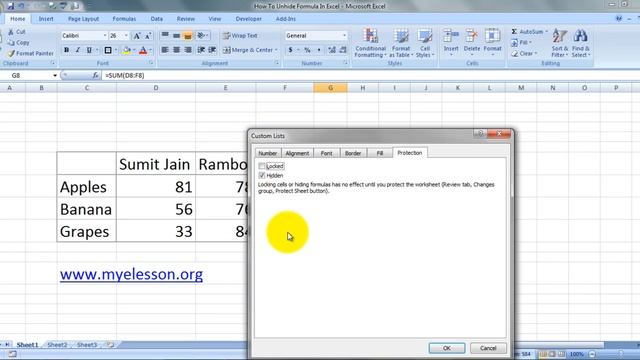Toggle Bold formatting in the ribbon
The width and height of the screenshot is (640, 360).
[x=66, y=50]
